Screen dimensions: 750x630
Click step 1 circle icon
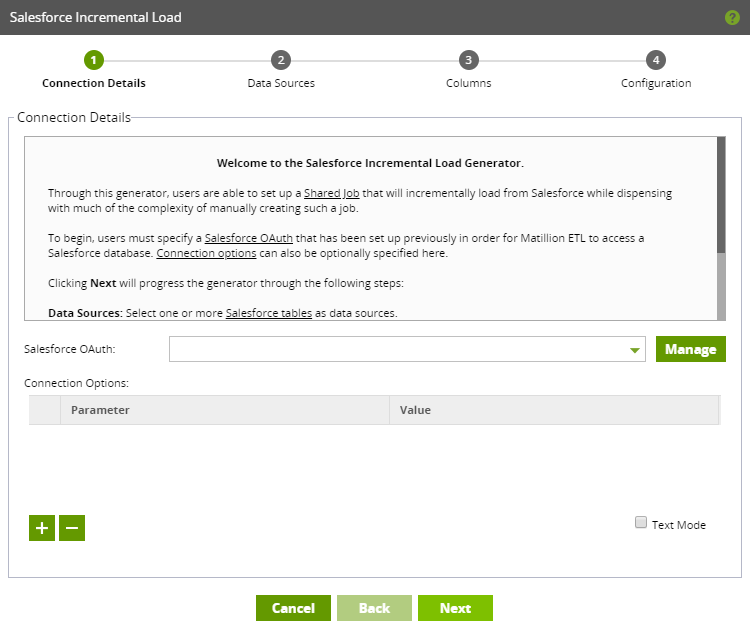[x=94, y=60]
